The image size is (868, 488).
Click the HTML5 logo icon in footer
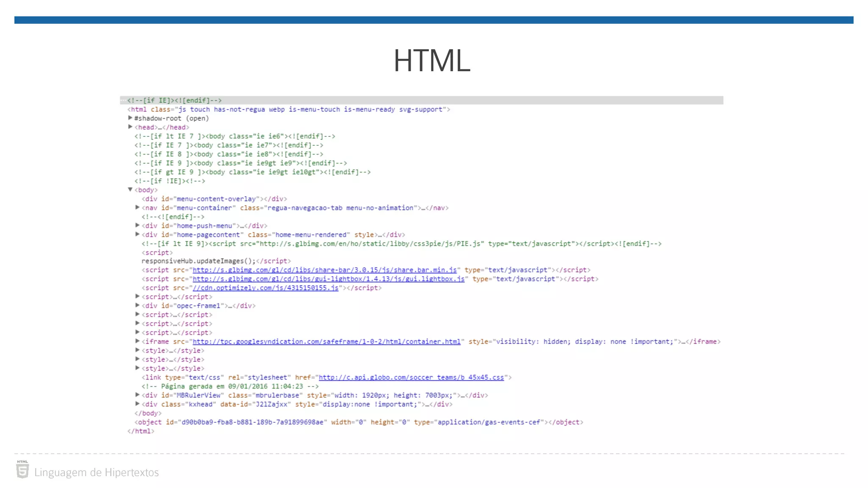tap(22, 470)
